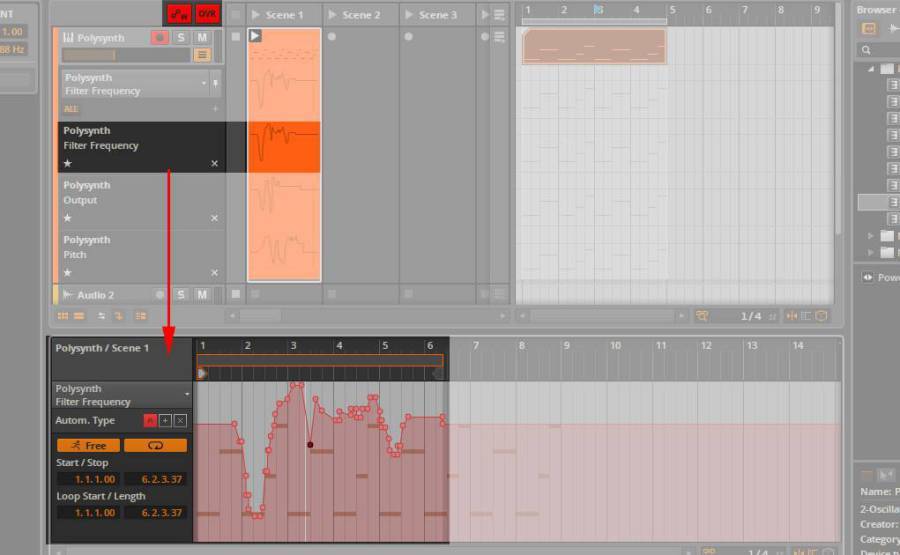Click the Free playback mode button
This screenshot has width=900, height=555.
pos(88,445)
